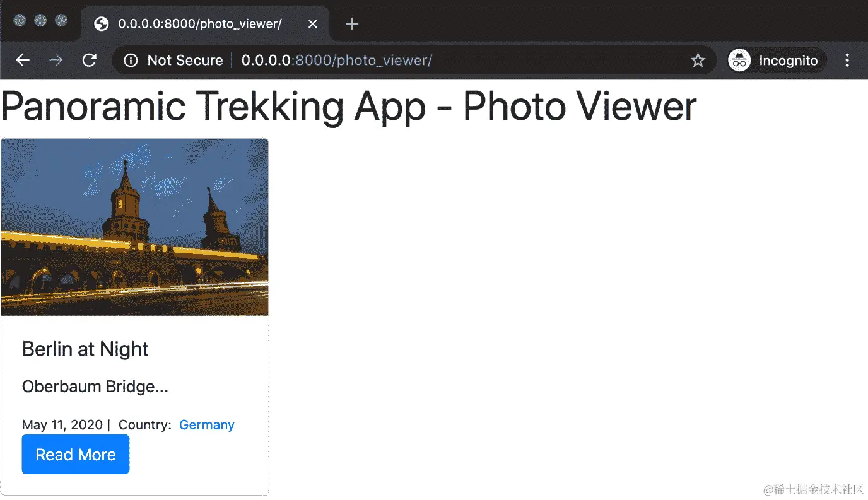Reload the photo viewer page
This screenshot has height=500, width=868.
90,60
